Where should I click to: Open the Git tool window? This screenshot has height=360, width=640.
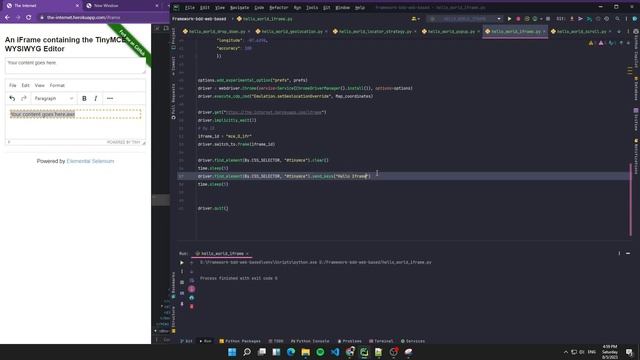coord(186,341)
